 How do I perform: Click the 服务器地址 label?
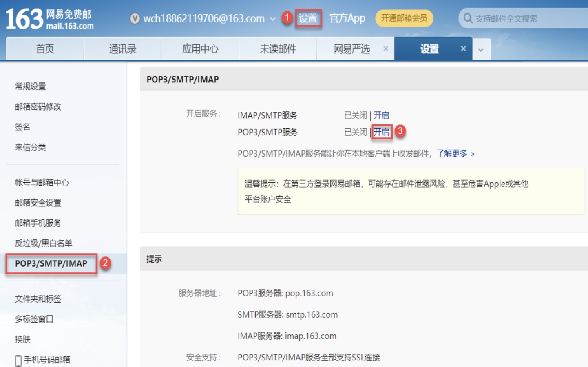(199, 294)
